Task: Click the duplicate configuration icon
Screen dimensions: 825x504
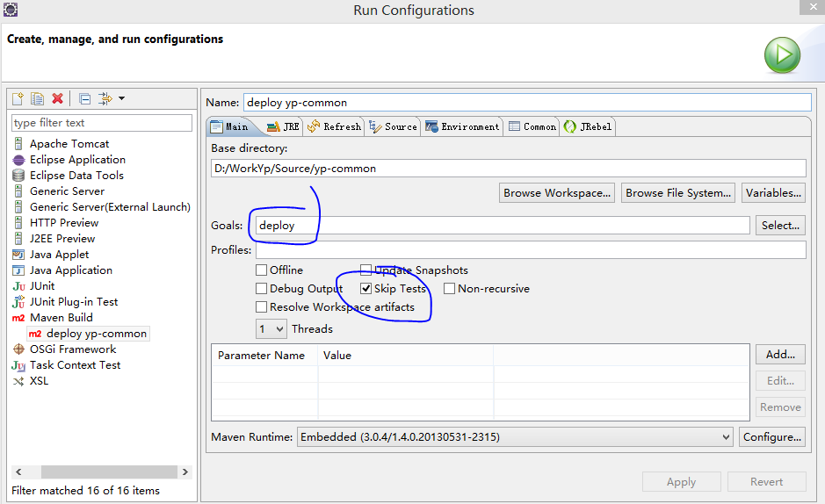Action: point(38,98)
